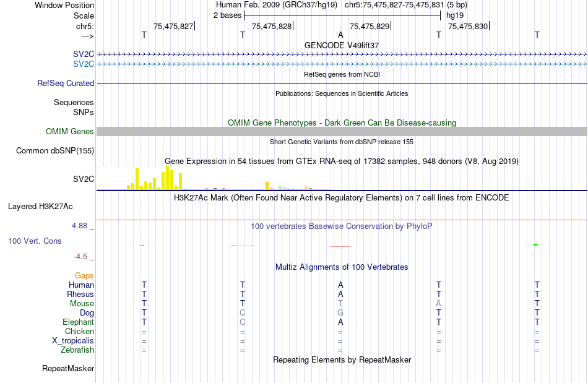Image resolution: width=588 pixels, height=383 pixels.
Task: Click the Gaps label in Multiz
Action: pos(84,276)
